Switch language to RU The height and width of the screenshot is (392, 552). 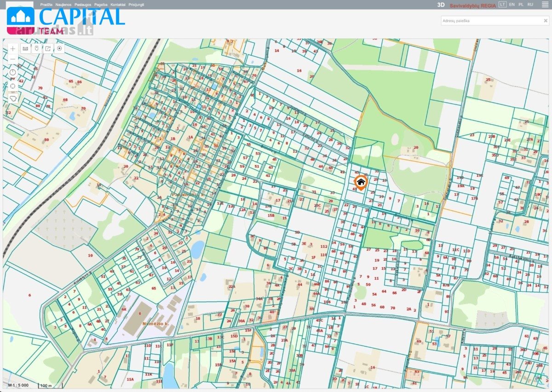(530, 4)
